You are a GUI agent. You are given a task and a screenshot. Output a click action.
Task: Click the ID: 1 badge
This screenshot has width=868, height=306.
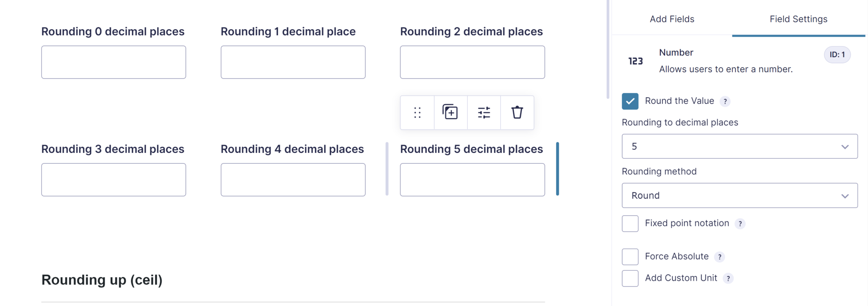point(837,55)
